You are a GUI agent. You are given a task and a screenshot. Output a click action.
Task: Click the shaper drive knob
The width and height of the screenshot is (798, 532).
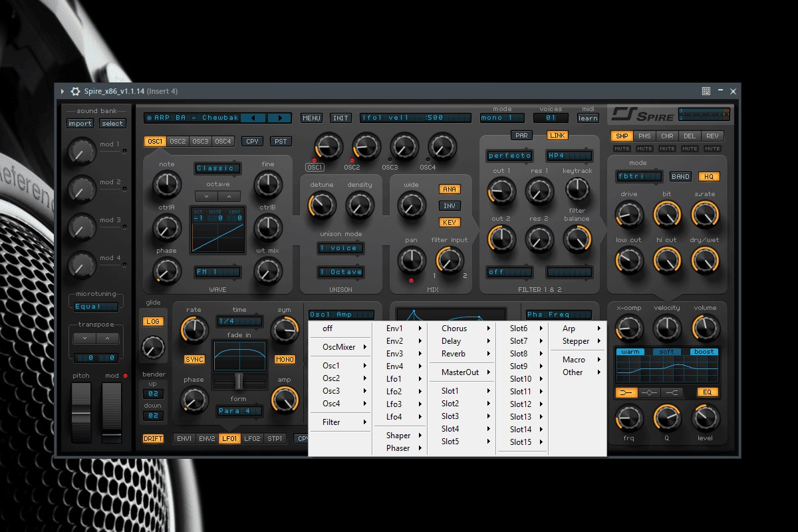629,214
